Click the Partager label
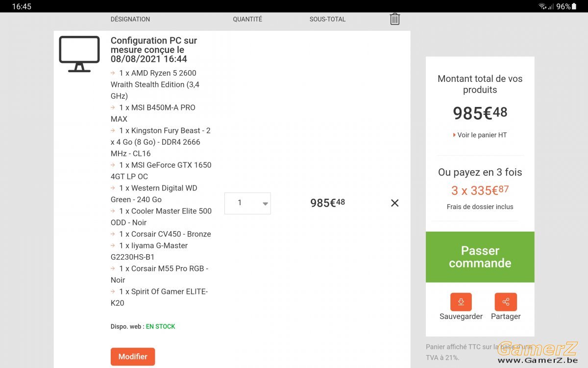This screenshot has width=588, height=368. tap(506, 316)
